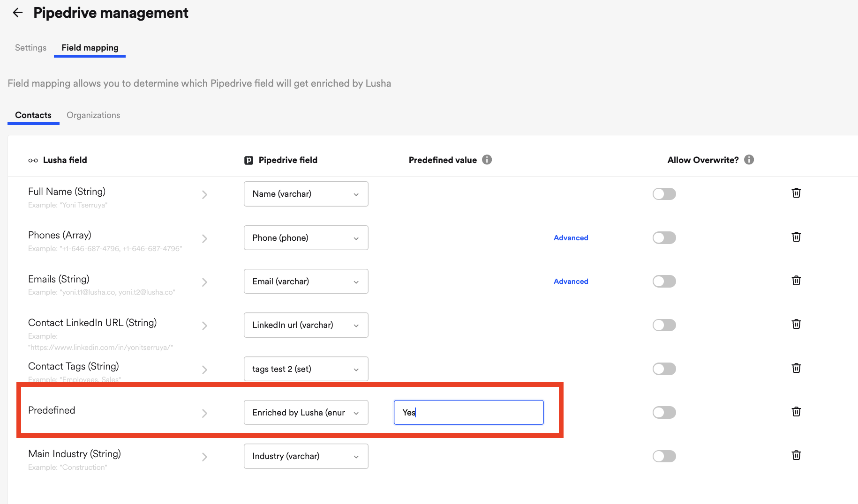This screenshot has height=504, width=858.
Task: Turn on overwrite for Main Industry
Action: pyautogui.click(x=664, y=456)
